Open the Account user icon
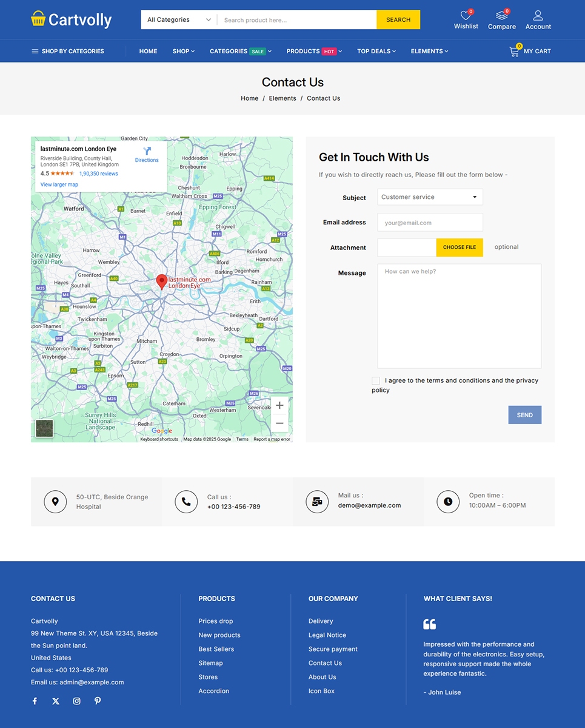 (x=538, y=15)
